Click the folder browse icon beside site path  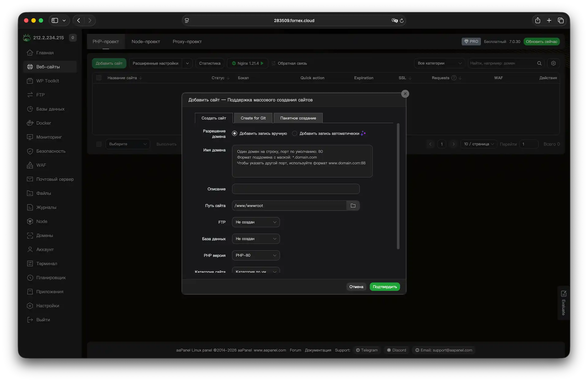(x=353, y=206)
